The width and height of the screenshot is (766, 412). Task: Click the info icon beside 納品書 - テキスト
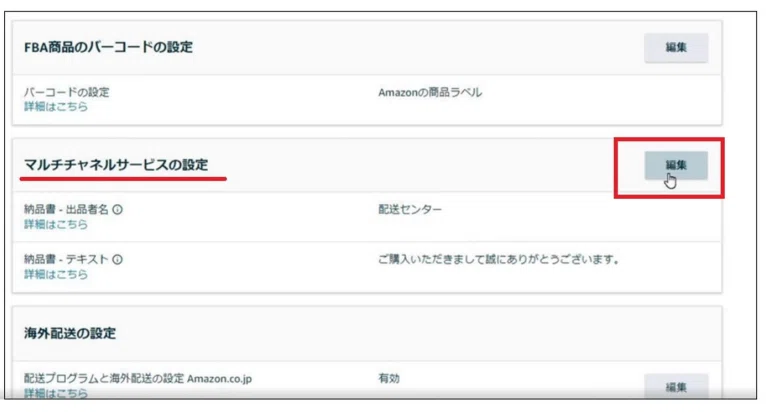click(117, 260)
